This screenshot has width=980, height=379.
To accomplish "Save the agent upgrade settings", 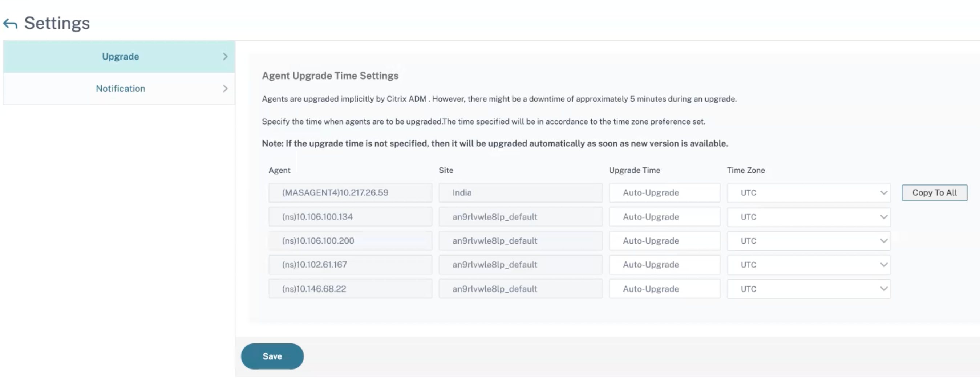I will pos(272,356).
